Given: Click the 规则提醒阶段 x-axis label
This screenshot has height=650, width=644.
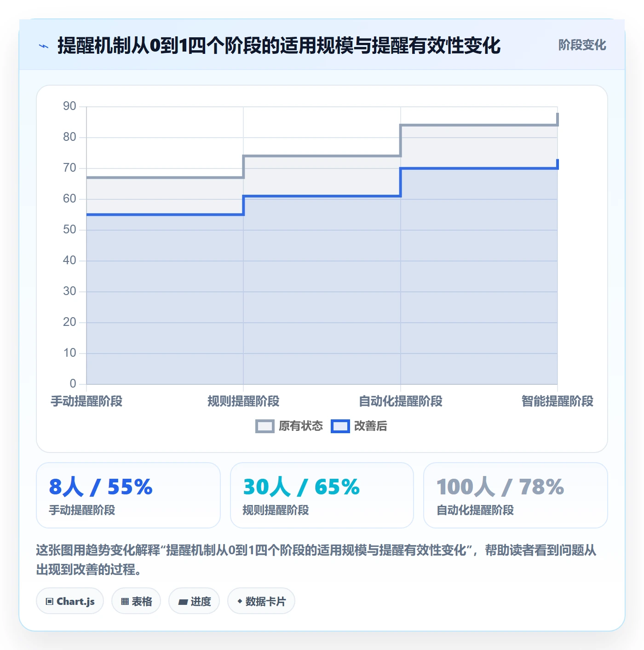Looking at the screenshot, I should point(243,401).
